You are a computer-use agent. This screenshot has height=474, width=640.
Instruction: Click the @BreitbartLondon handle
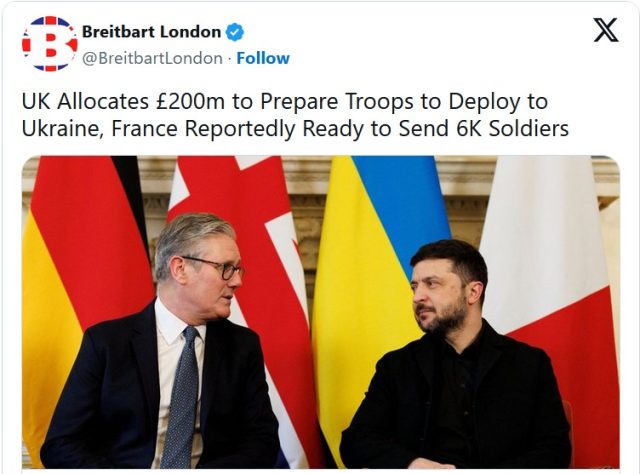(x=152, y=58)
